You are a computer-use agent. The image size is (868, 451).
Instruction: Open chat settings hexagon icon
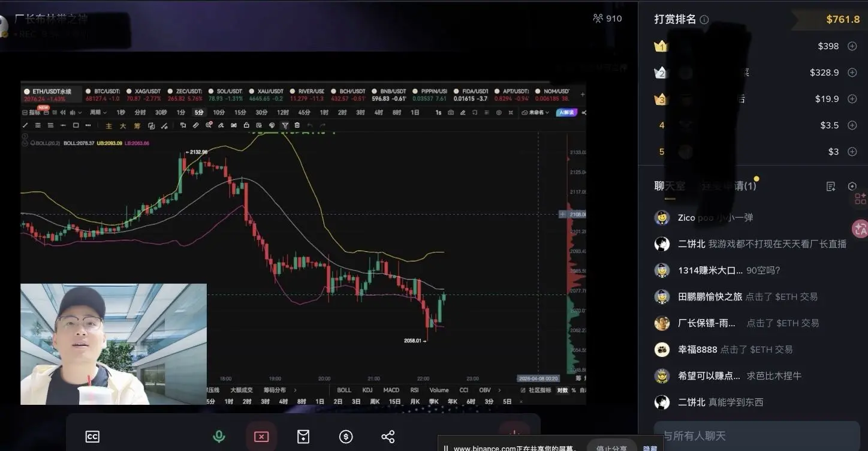[x=852, y=187]
